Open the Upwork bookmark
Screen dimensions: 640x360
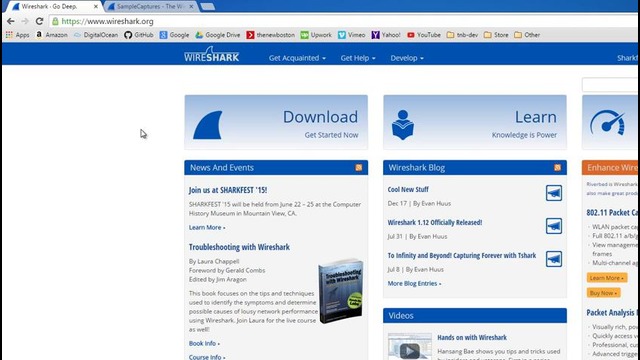(316, 35)
